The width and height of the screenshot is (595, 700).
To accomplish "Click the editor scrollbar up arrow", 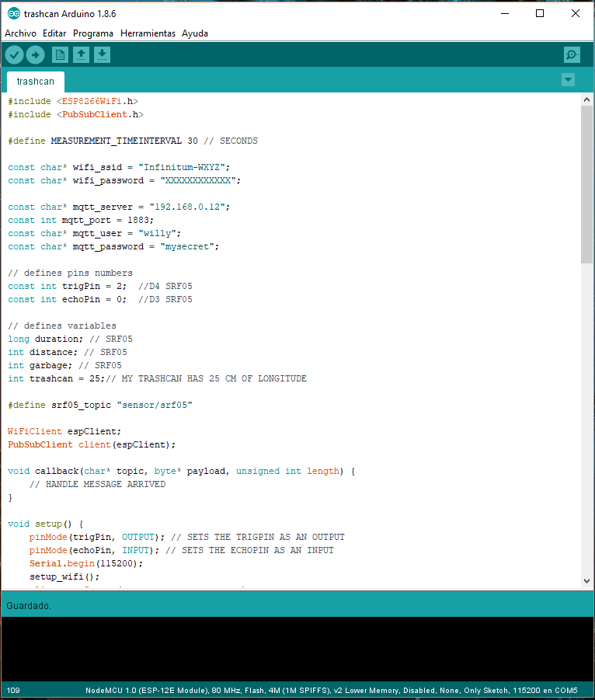I will pos(586,99).
